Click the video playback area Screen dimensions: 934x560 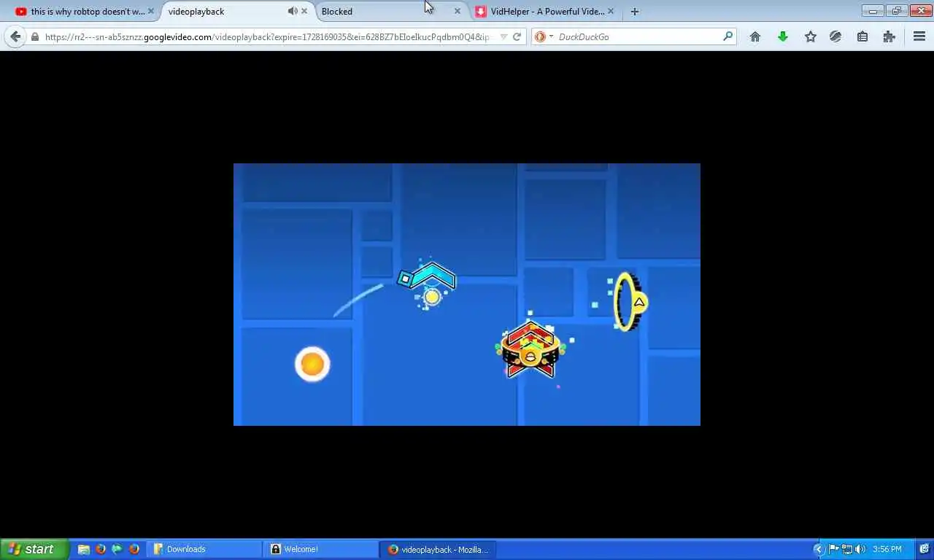point(467,295)
